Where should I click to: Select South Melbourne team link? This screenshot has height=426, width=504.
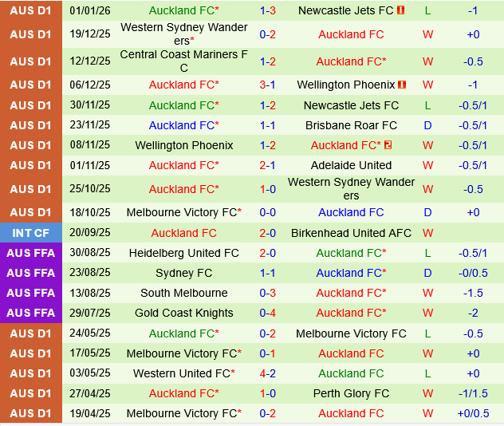coord(184,293)
